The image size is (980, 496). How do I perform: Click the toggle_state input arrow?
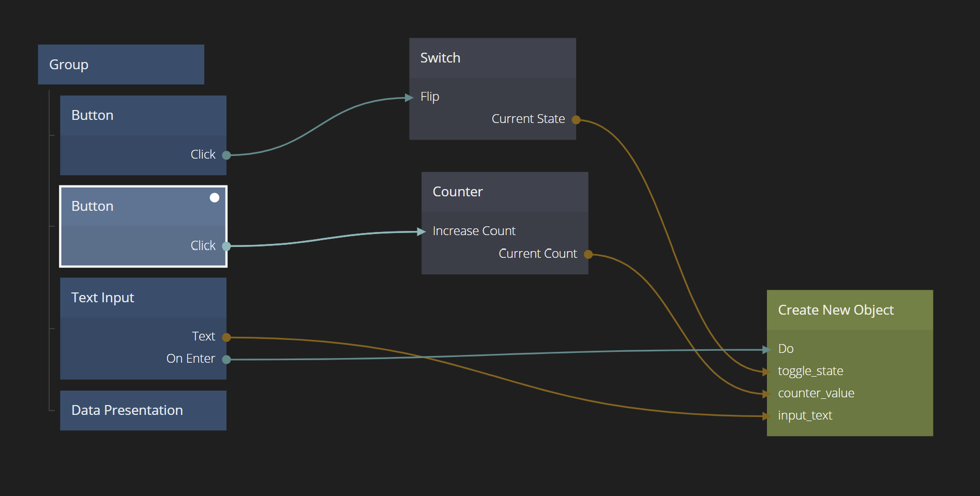[x=766, y=371]
